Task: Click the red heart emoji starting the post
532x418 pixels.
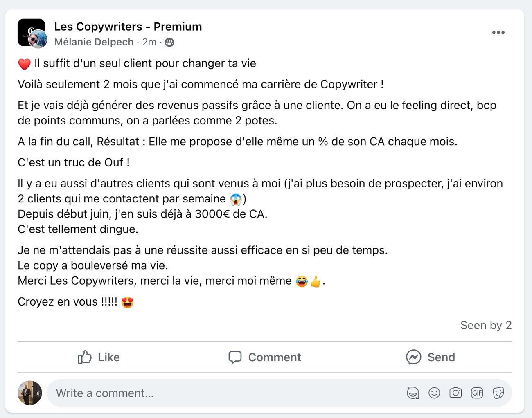Action: pyautogui.click(x=24, y=64)
